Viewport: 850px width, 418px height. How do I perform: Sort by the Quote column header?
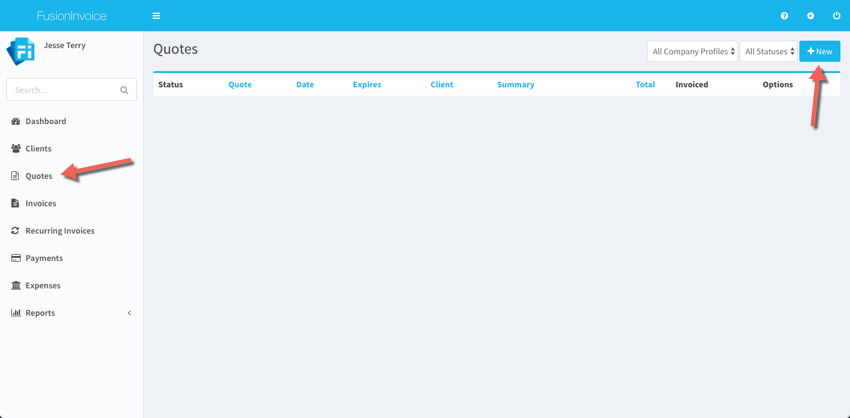coord(240,85)
